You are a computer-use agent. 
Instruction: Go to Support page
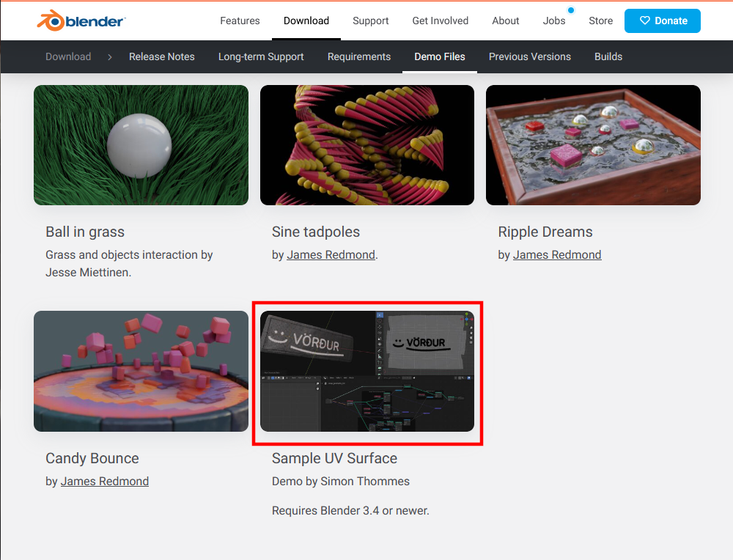click(371, 21)
